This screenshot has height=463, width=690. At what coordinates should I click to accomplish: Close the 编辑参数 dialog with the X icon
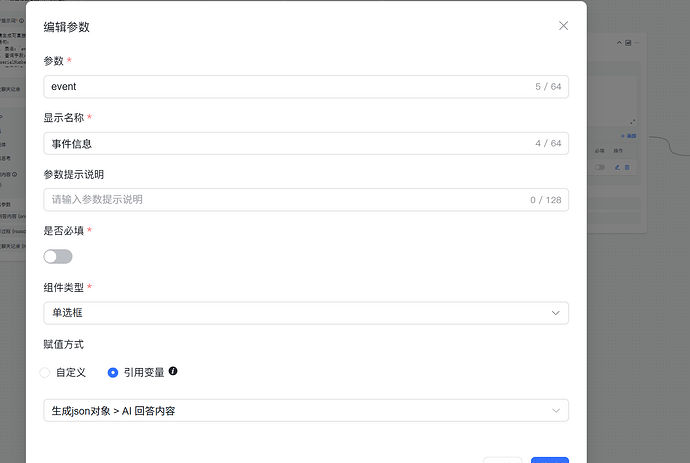pyautogui.click(x=563, y=26)
